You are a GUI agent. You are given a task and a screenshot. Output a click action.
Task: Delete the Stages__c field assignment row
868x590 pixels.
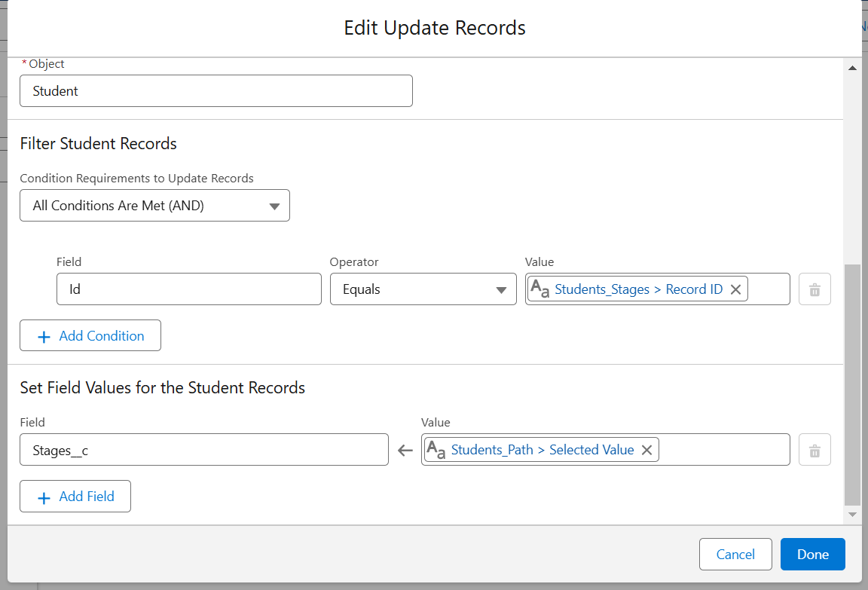(x=815, y=449)
